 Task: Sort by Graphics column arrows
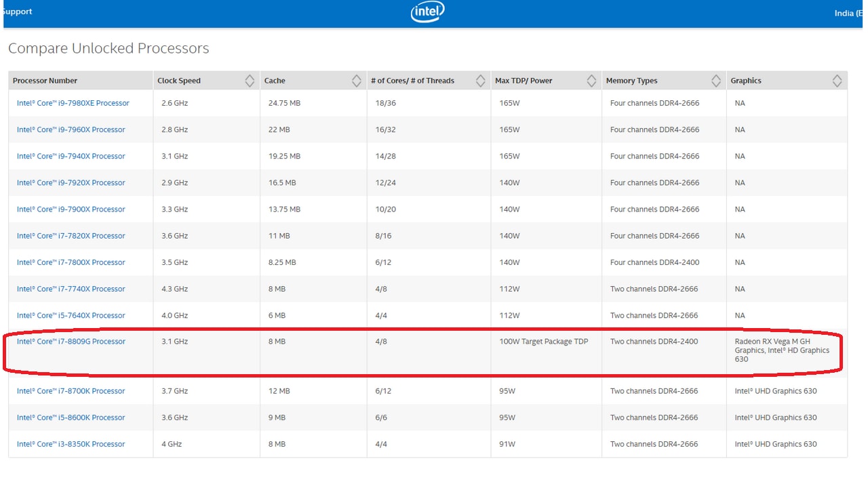tap(837, 81)
